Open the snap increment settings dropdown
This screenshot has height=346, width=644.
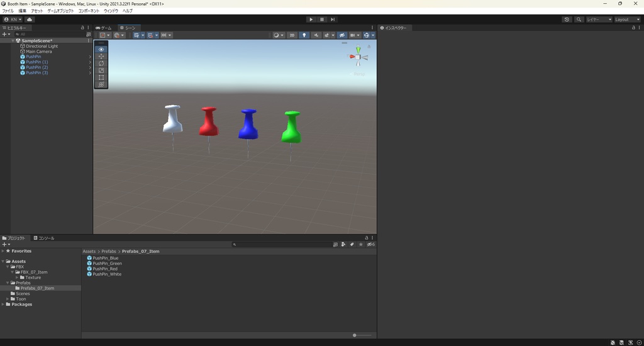[166, 35]
